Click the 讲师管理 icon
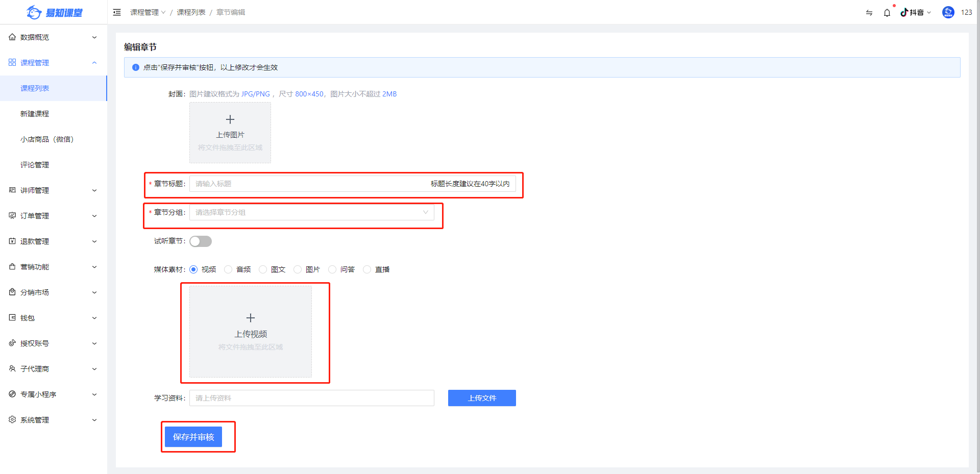 pyautogui.click(x=12, y=190)
